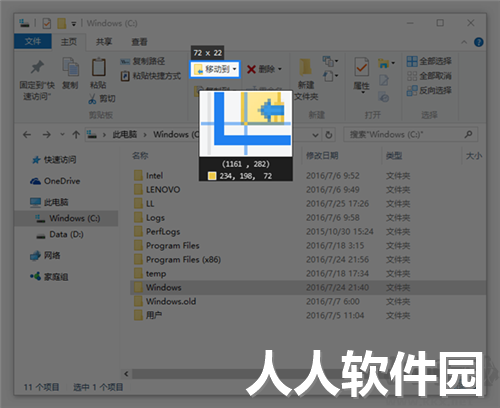
Task: Click the title bar Properties quick access icon
Action: 47,23
